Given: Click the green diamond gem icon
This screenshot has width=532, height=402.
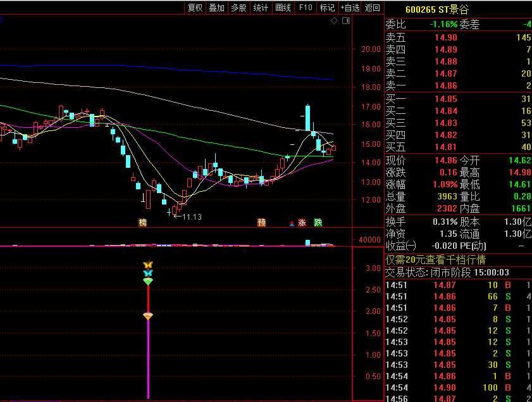Looking at the screenshot, I should 148,281.
